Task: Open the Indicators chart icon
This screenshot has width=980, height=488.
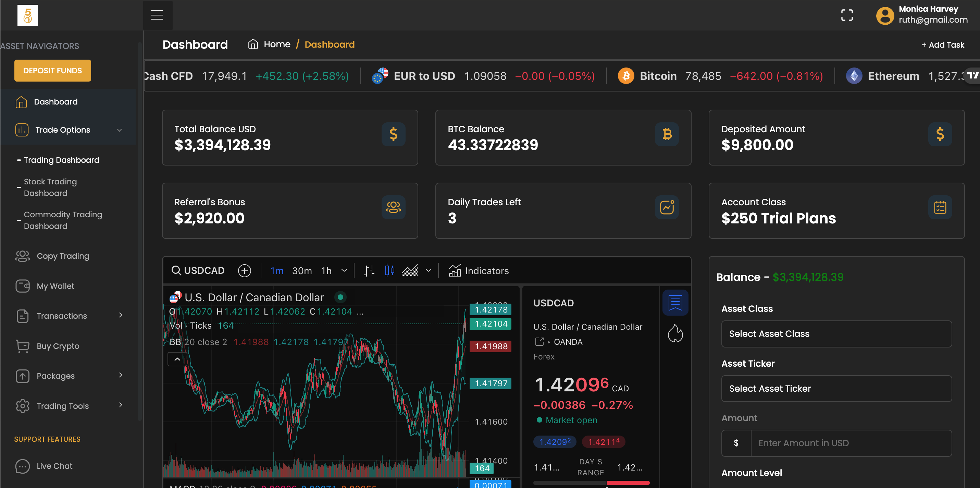Action: pos(454,271)
